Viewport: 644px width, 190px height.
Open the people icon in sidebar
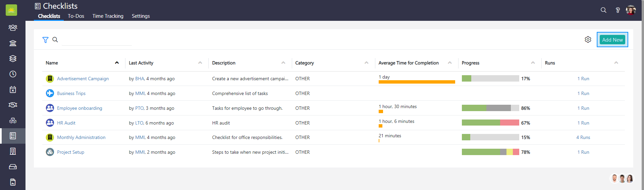(13, 28)
